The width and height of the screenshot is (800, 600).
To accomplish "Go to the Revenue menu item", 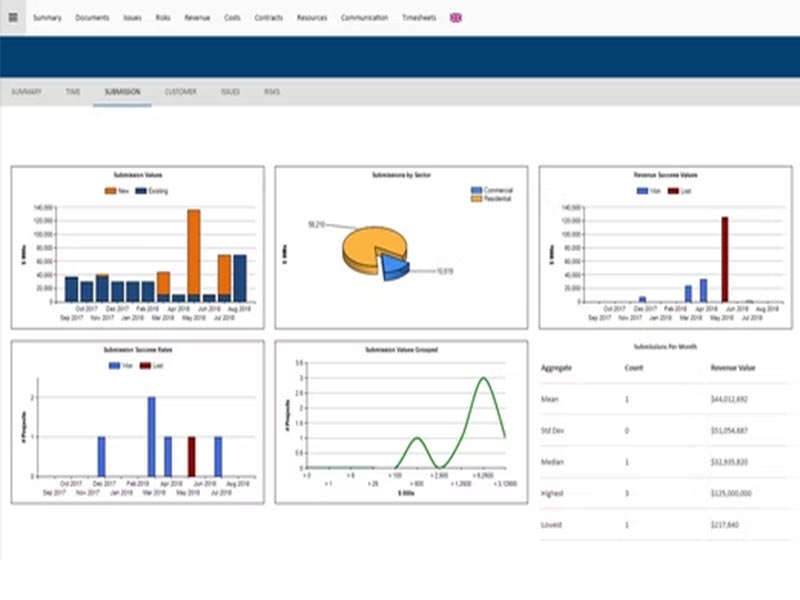I will point(197,17).
